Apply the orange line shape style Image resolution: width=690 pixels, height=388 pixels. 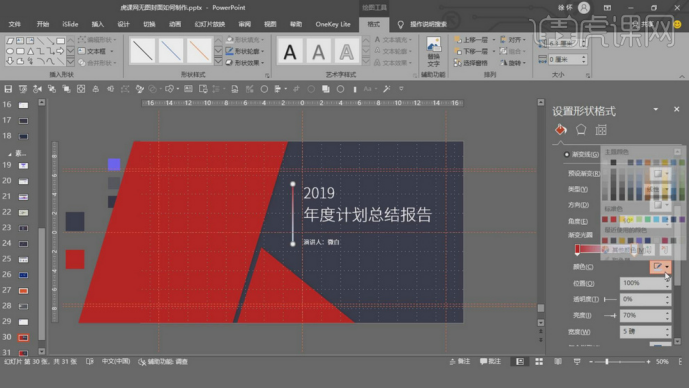click(x=199, y=51)
